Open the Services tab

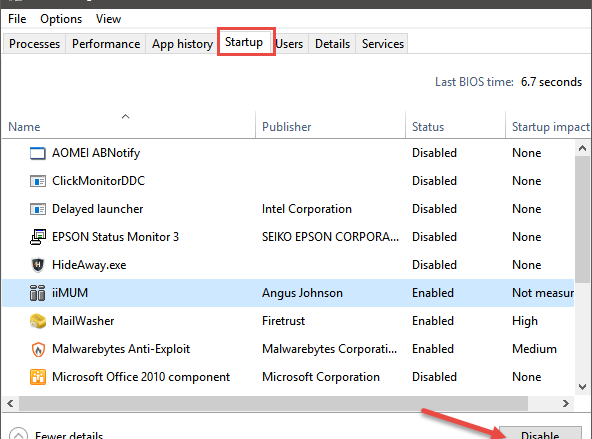[x=382, y=44]
